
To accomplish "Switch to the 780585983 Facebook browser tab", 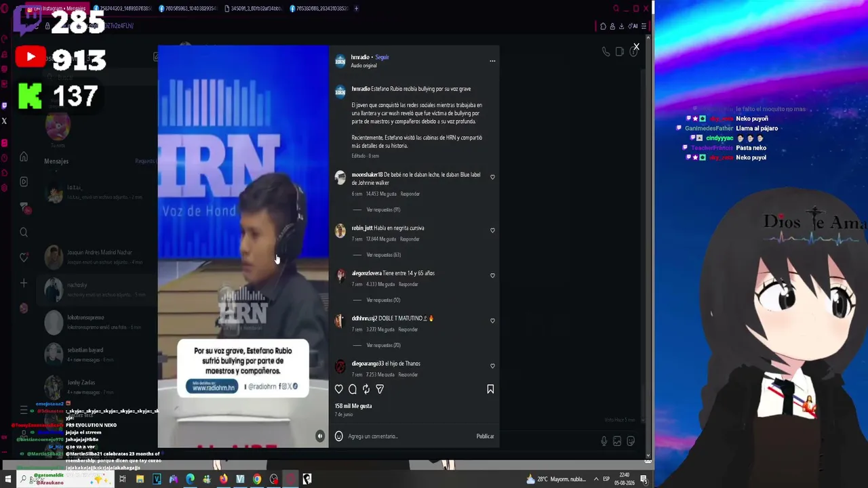I will tap(189, 9).
